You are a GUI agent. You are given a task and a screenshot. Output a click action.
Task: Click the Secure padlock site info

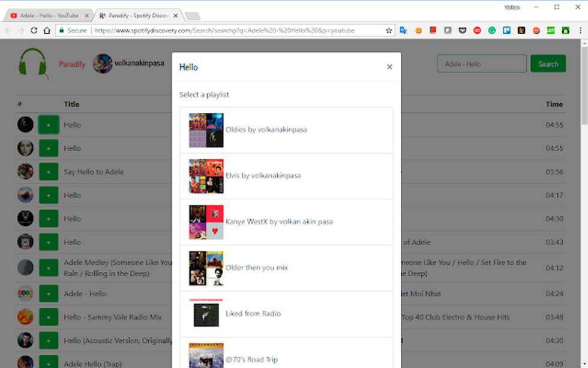[x=73, y=31]
